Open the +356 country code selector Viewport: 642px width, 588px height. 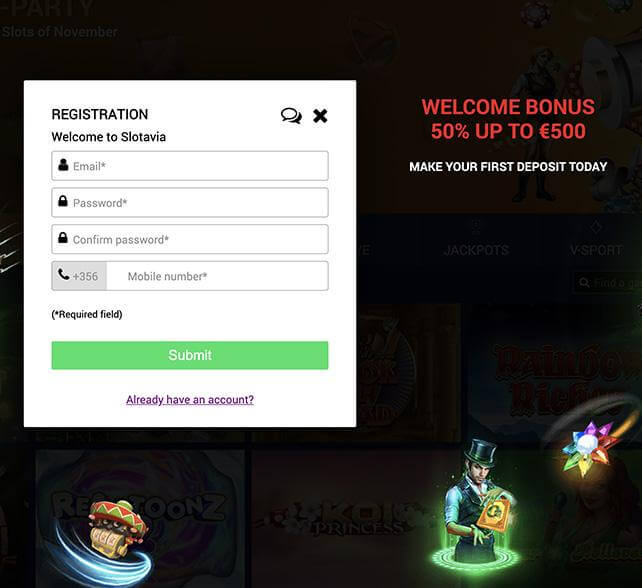pyautogui.click(x=79, y=276)
